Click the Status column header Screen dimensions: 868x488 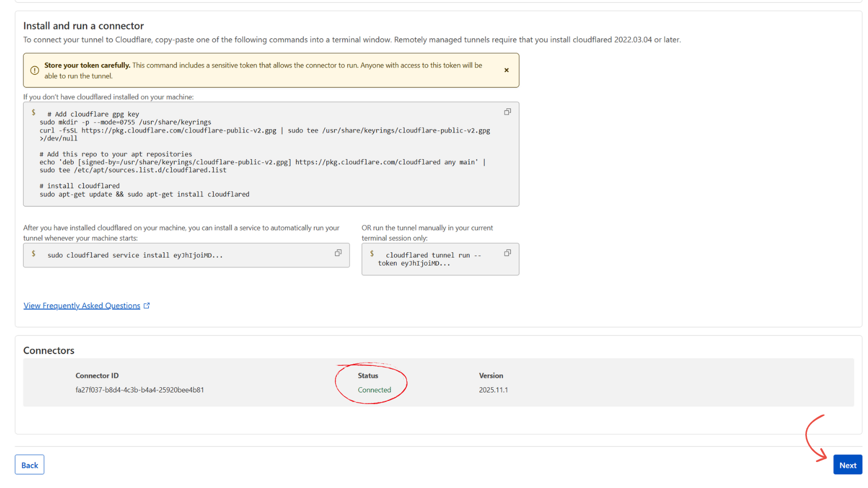(368, 375)
